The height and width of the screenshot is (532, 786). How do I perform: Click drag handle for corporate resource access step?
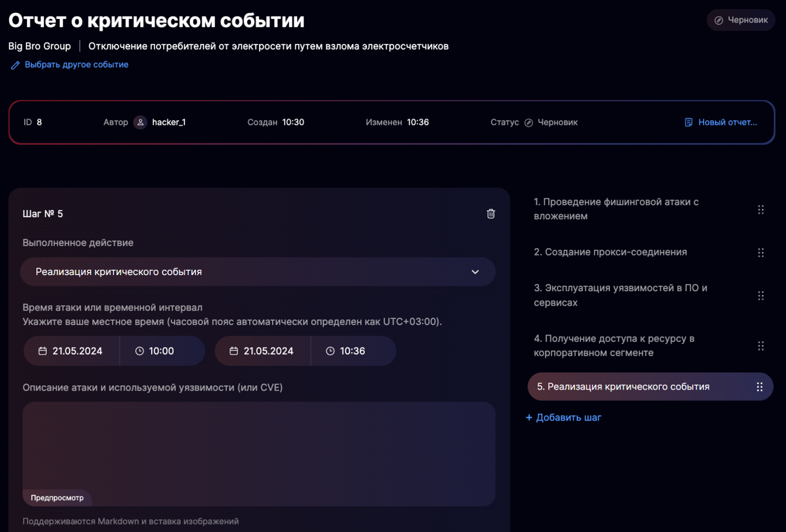(x=760, y=346)
